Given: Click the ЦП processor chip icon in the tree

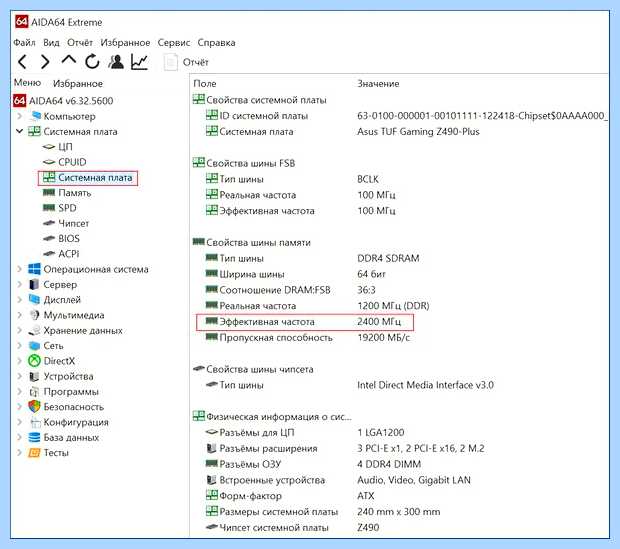Looking at the screenshot, I should click(x=49, y=147).
